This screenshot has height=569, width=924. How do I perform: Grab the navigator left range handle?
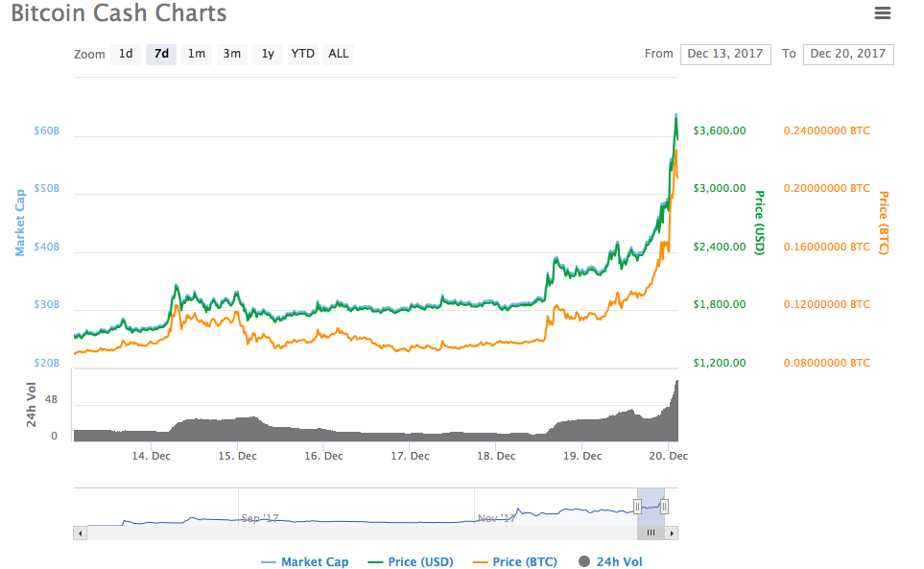pyautogui.click(x=637, y=507)
